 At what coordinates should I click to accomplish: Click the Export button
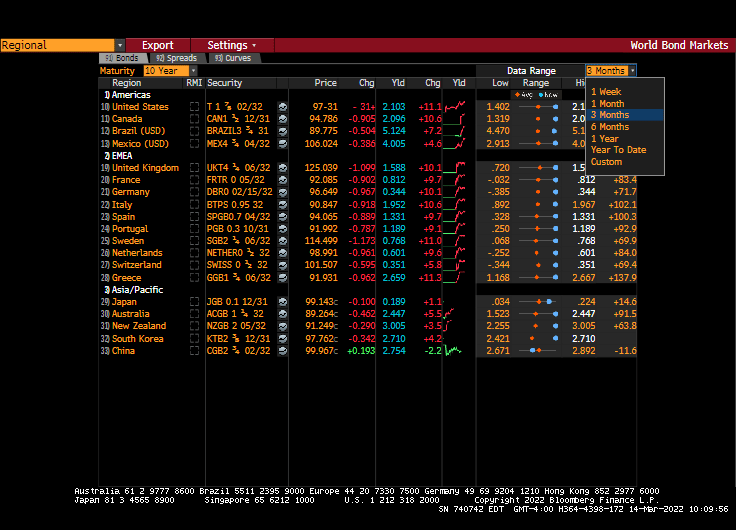(x=157, y=45)
